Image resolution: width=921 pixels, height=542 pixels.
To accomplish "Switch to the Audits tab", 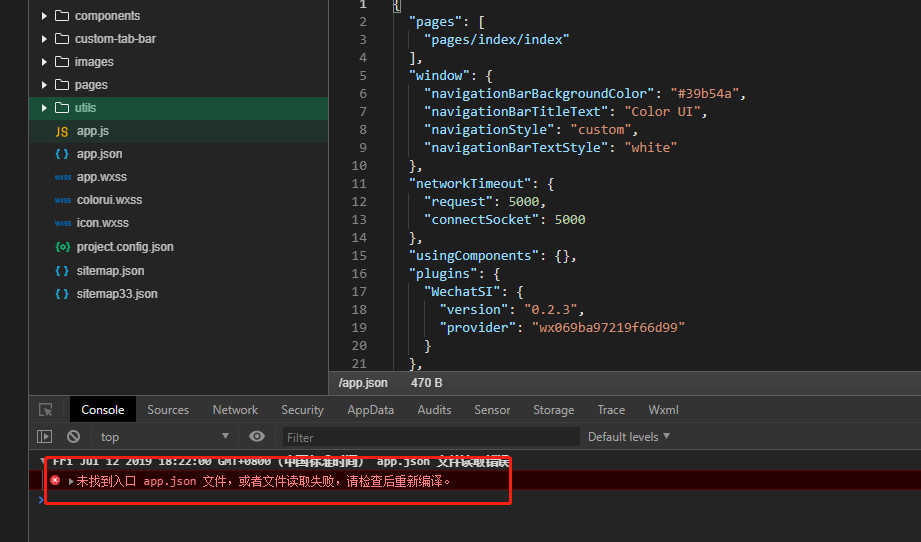I will (x=434, y=409).
